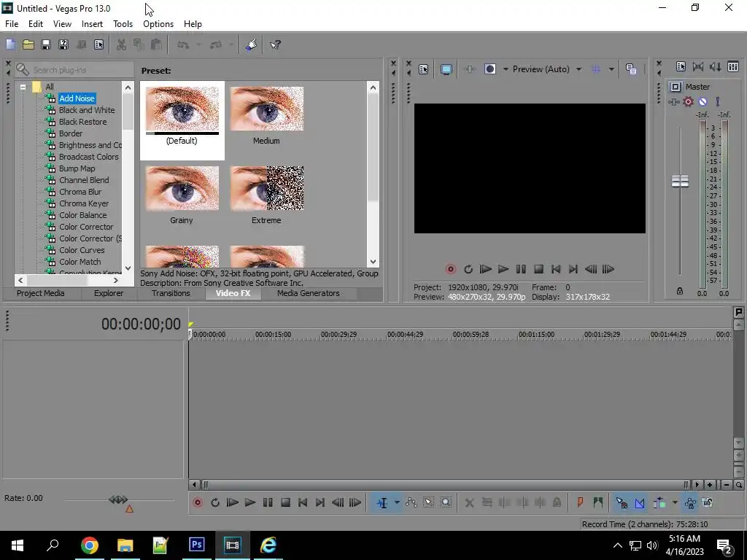Open Audio Properties in mixer panel
747x560 pixels.
point(681,66)
